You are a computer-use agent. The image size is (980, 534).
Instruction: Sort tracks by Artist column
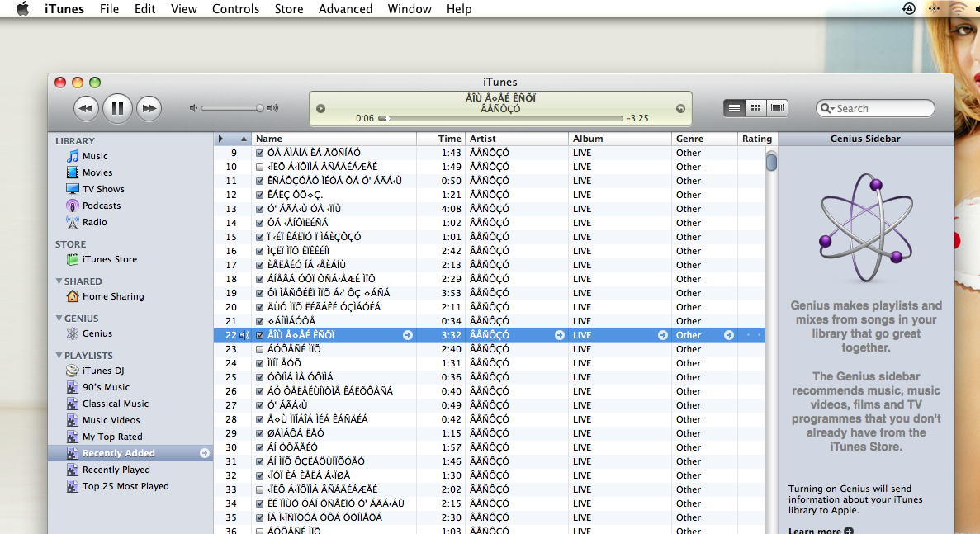pyautogui.click(x=517, y=139)
